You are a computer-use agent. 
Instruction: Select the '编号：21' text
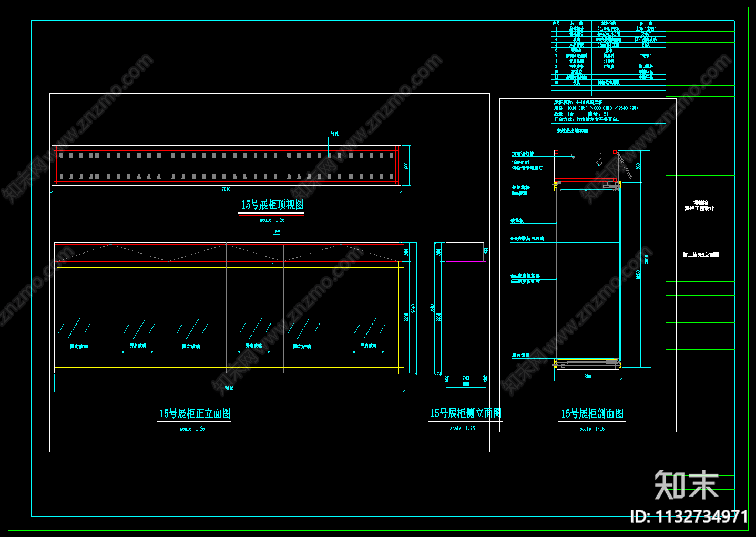[x=598, y=114]
